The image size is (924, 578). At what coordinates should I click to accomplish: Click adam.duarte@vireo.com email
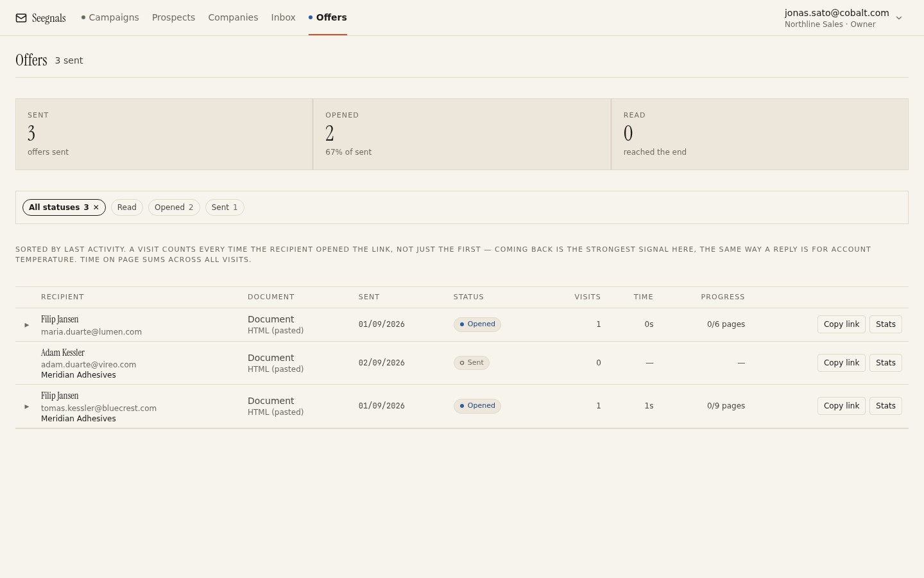coord(89,365)
